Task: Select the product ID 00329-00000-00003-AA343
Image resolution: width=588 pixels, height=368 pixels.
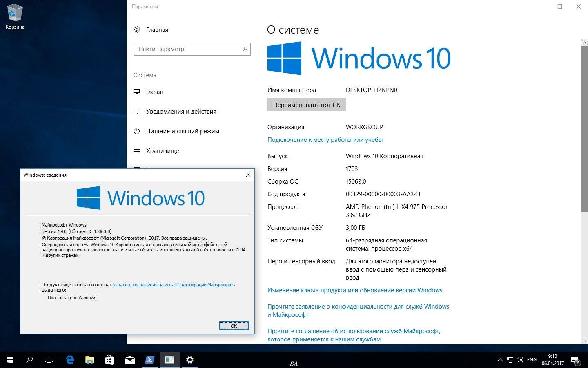Action: 383,194
